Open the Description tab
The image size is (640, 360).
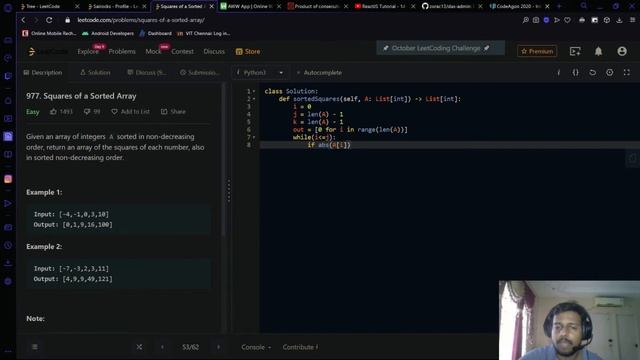tap(43, 73)
